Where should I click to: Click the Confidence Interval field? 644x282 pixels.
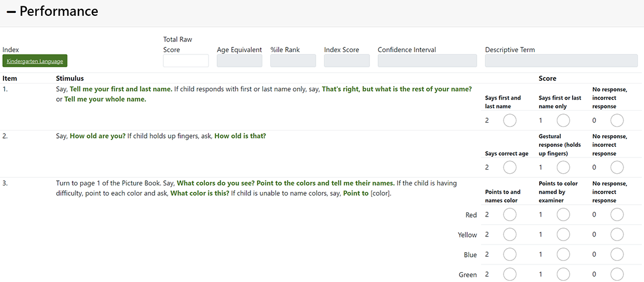click(427, 61)
